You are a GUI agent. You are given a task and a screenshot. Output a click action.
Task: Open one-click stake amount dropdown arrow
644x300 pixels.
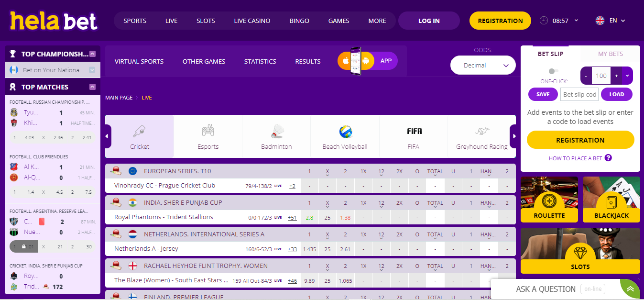click(627, 76)
